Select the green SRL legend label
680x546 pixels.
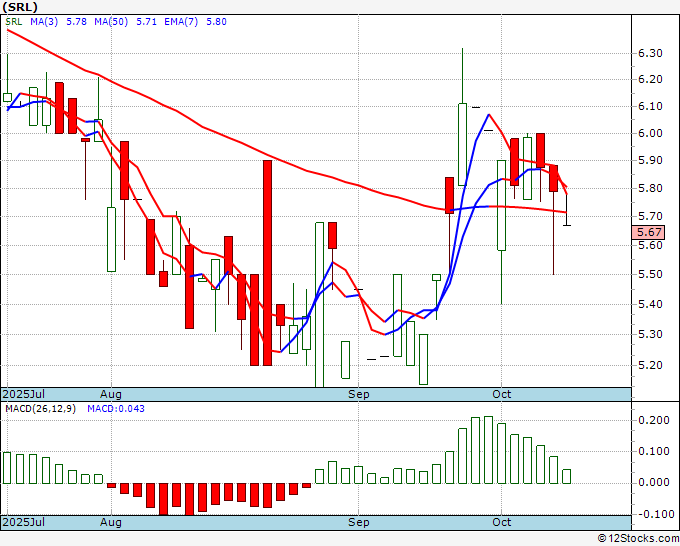click(x=13, y=22)
